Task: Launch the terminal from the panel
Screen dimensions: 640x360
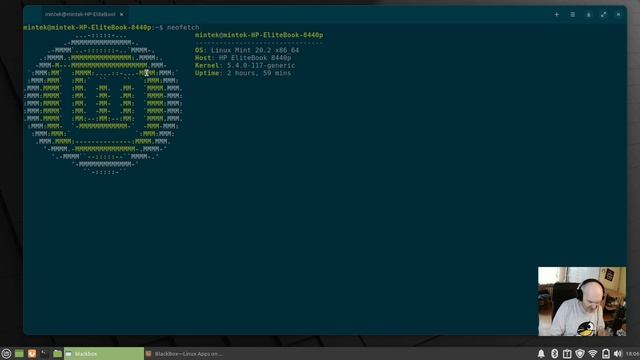Action: point(44,353)
